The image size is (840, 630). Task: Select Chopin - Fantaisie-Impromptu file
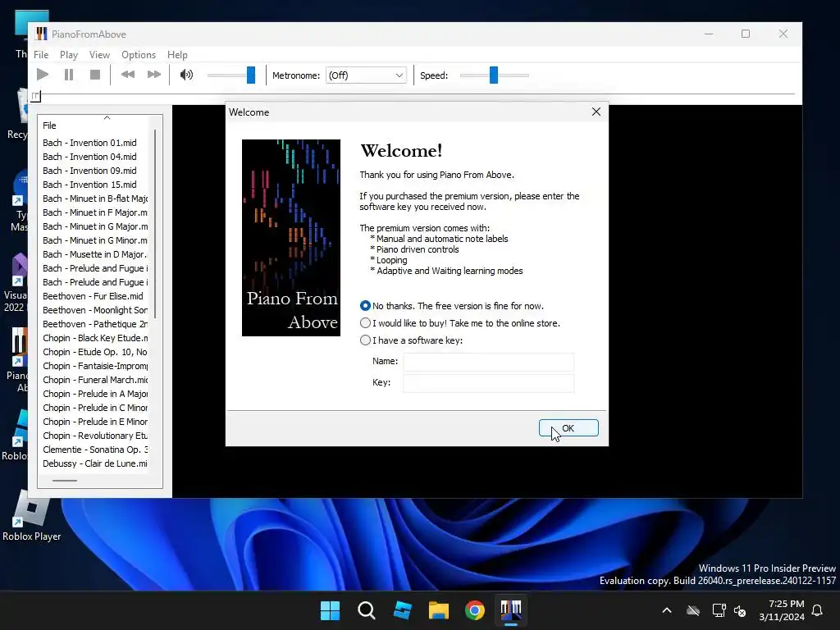click(95, 365)
